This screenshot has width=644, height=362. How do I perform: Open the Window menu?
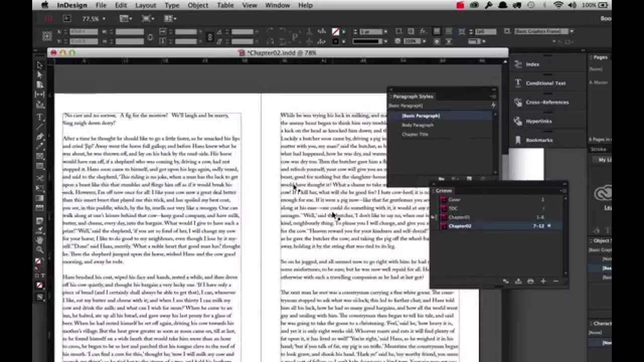(x=277, y=5)
